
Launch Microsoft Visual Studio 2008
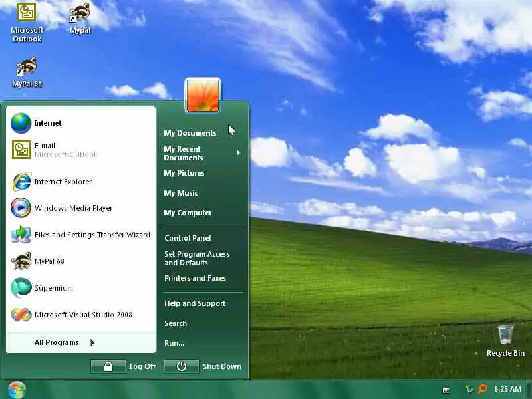click(x=80, y=315)
